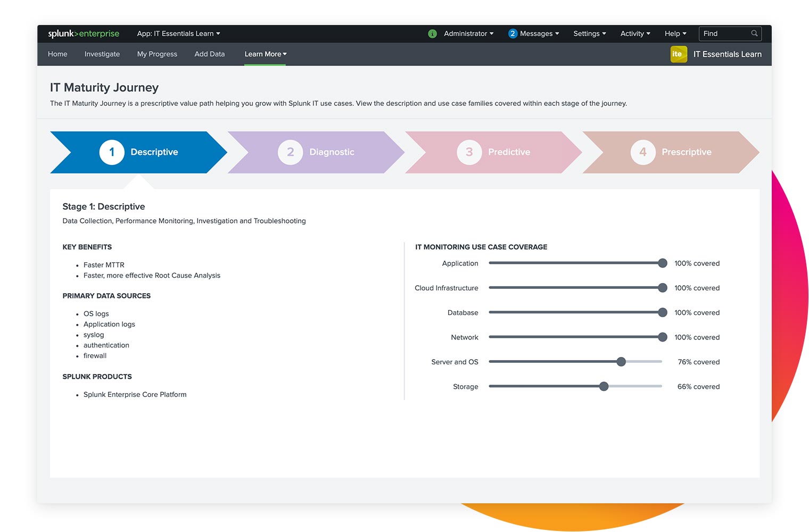Open the Settings dropdown
Screen dimensions: 809x532
coord(590,34)
